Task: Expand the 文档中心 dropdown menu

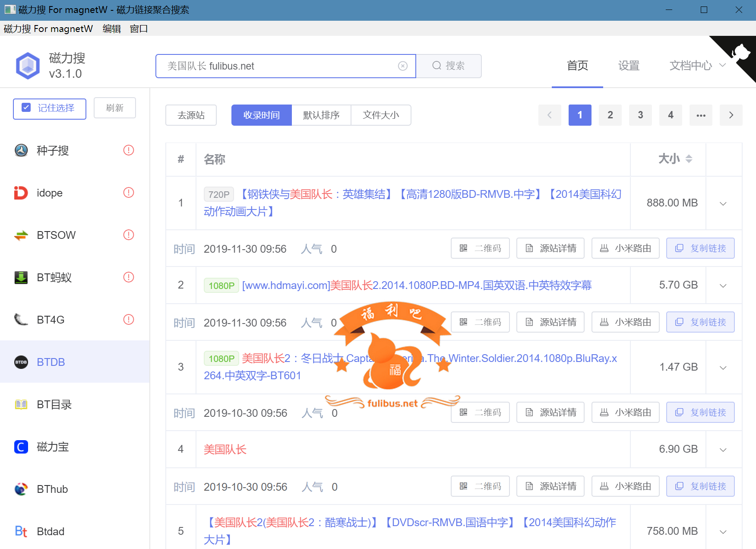Action: click(698, 66)
